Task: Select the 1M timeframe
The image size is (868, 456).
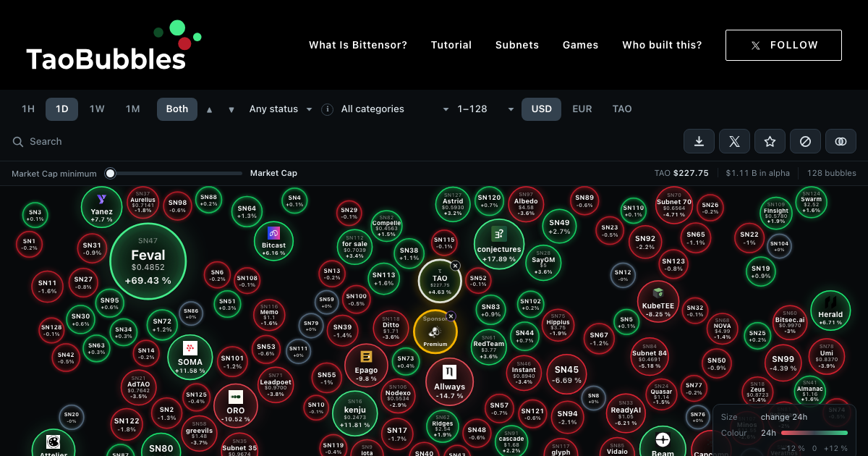Action: (x=132, y=109)
